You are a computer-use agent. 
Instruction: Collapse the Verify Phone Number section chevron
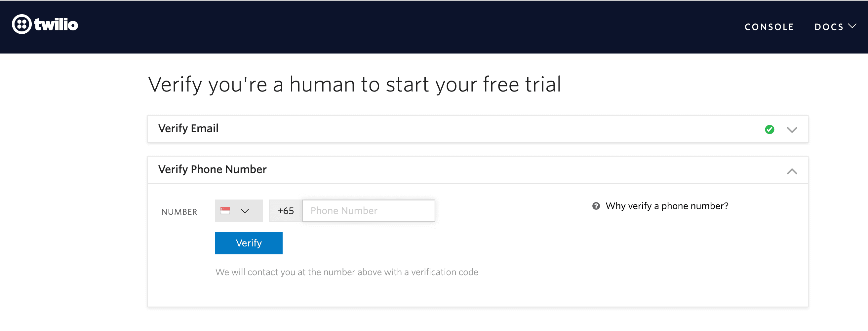point(792,171)
